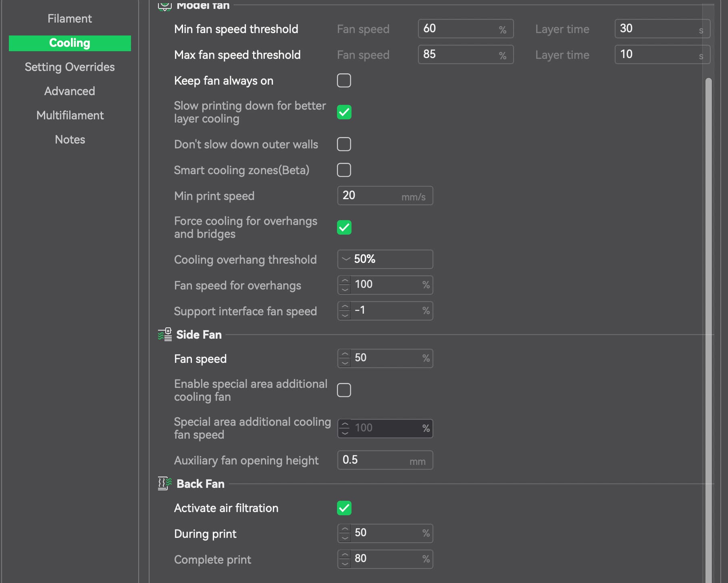Click the vertical scrollbar on the right
Screen dimensions: 728x583
coord(708,282)
